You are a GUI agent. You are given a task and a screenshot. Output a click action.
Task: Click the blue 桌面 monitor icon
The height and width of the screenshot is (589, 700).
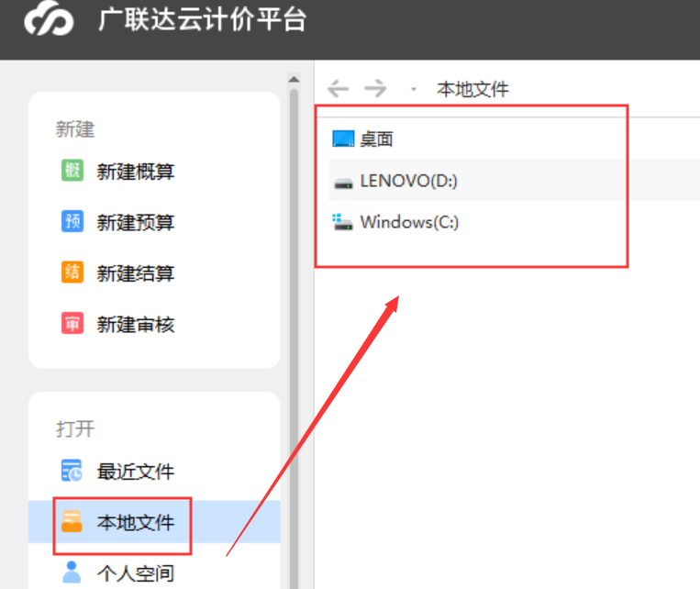(343, 139)
